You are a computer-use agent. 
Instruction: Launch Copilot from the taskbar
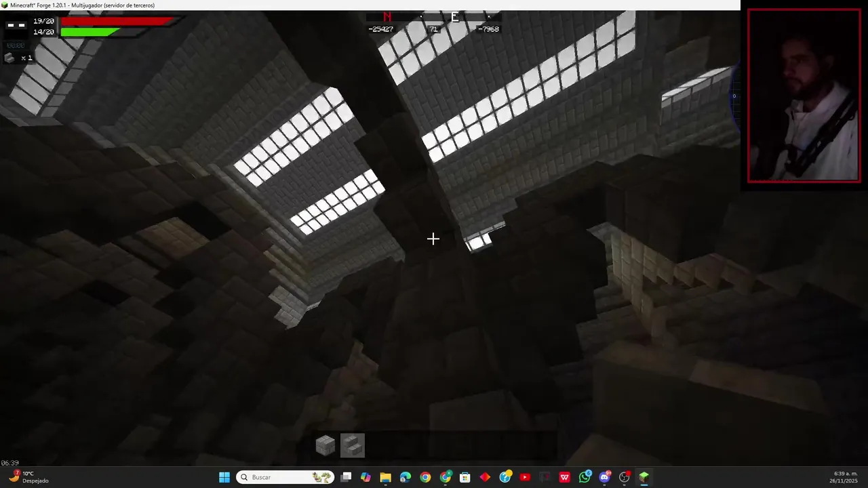[x=366, y=477]
